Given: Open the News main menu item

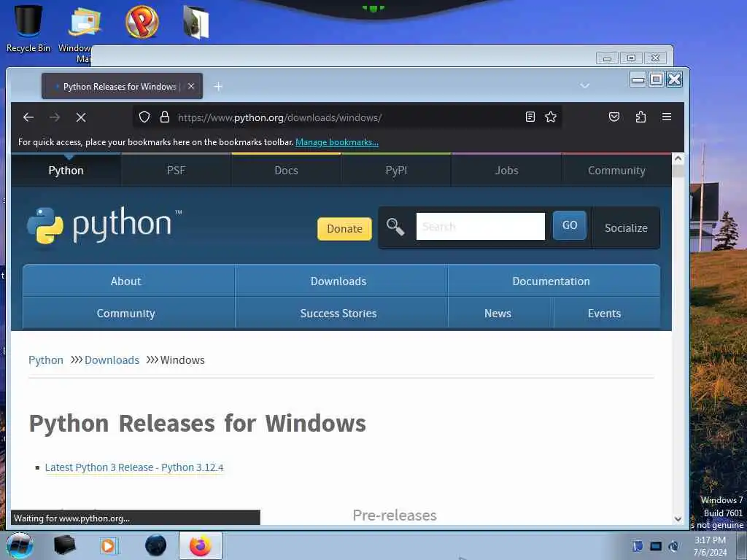Looking at the screenshot, I should [498, 314].
